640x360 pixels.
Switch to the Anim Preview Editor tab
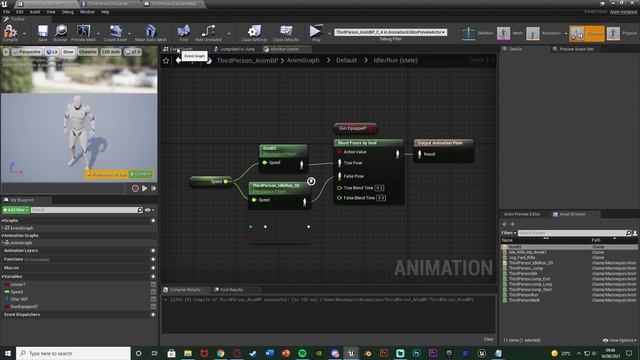[522, 214]
